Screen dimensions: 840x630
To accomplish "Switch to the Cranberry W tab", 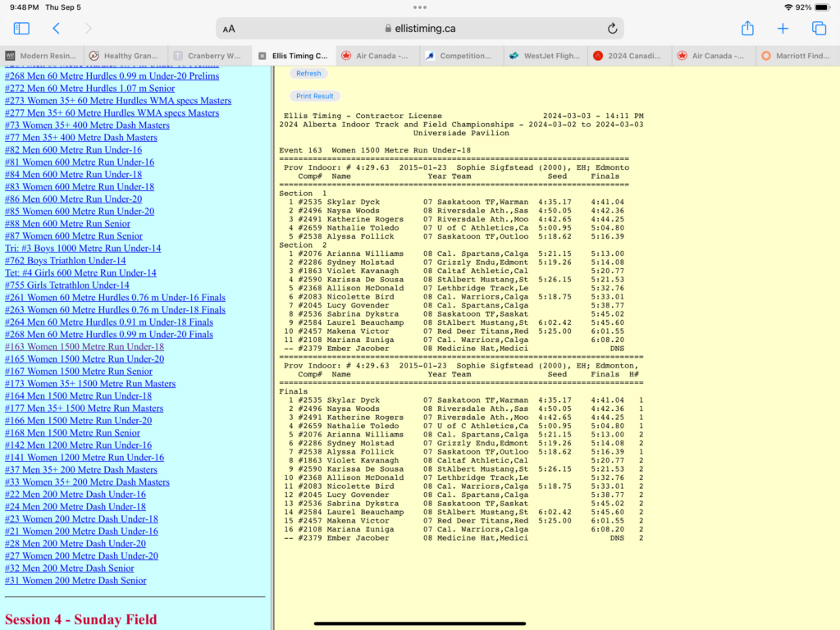I will (x=210, y=56).
